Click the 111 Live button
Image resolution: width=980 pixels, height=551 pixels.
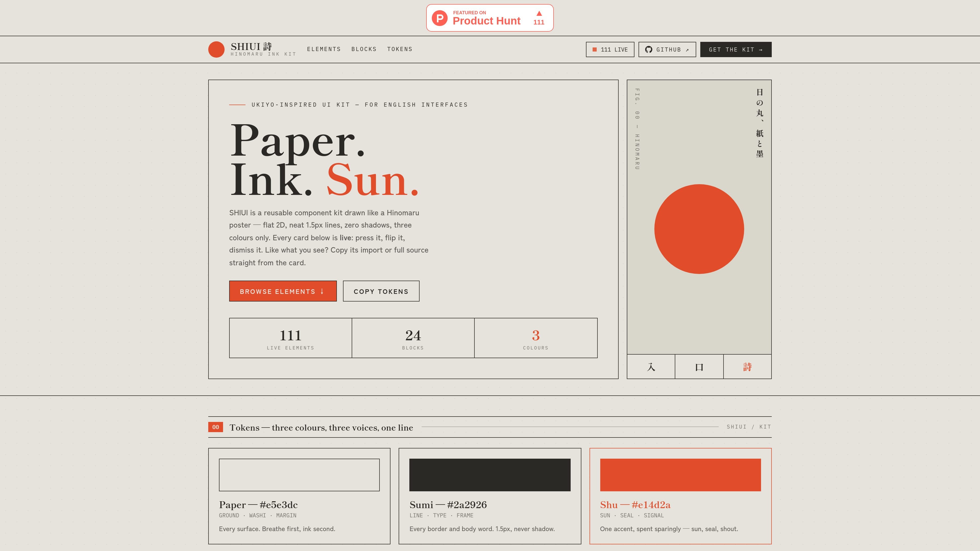[x=610, y=49]
